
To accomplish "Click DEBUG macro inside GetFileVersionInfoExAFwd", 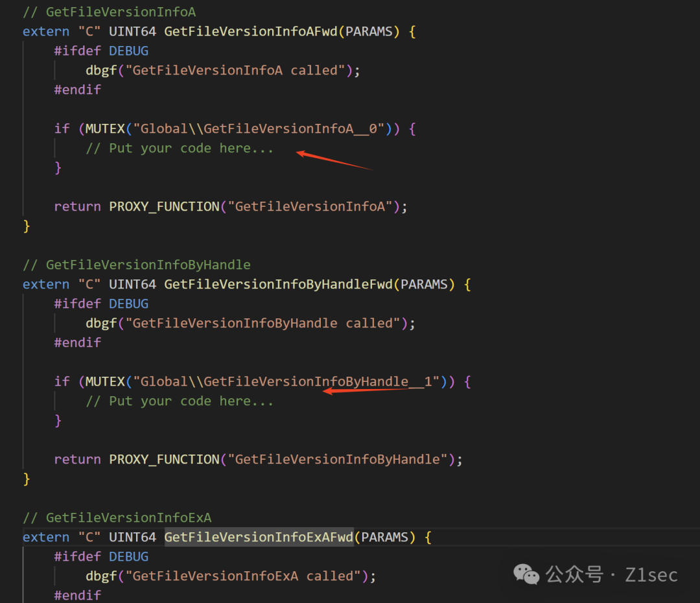I will 129,556.
